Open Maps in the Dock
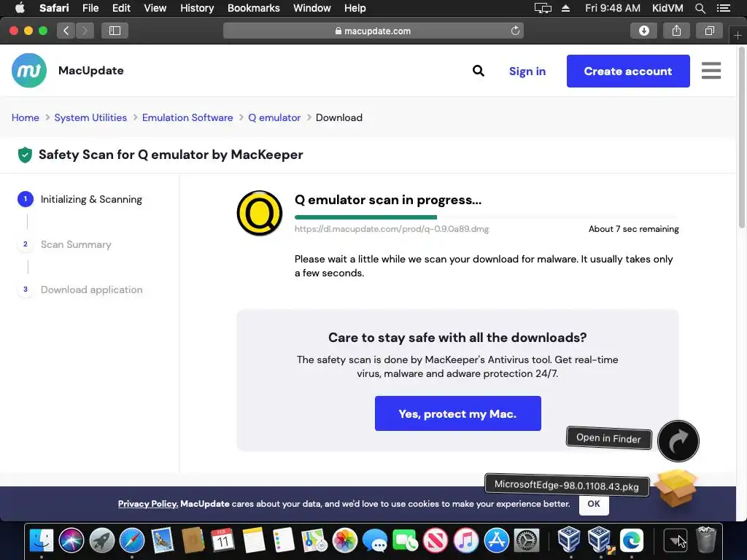The width and height of the screenshot is (747, 560). (314, 540)
